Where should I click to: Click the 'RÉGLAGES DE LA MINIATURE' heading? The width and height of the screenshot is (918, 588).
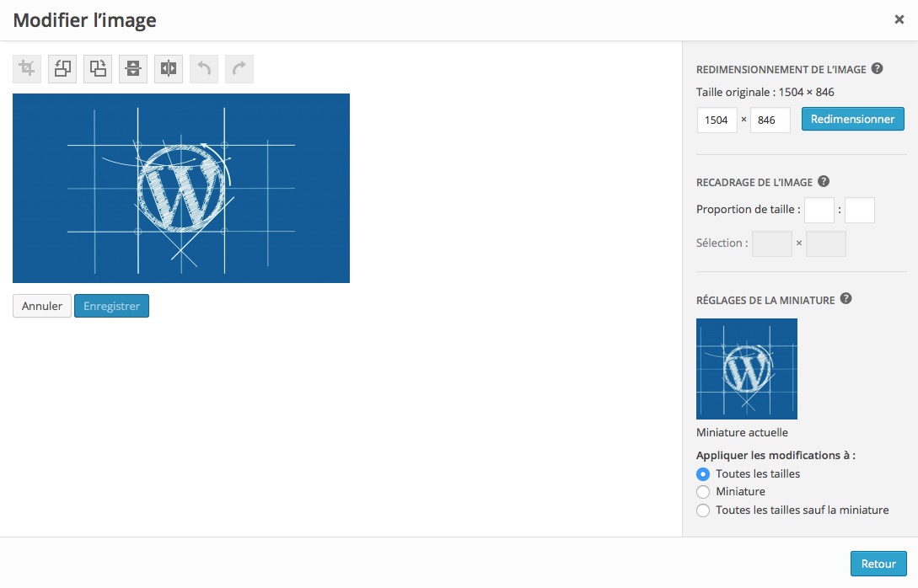pos(765,300)
